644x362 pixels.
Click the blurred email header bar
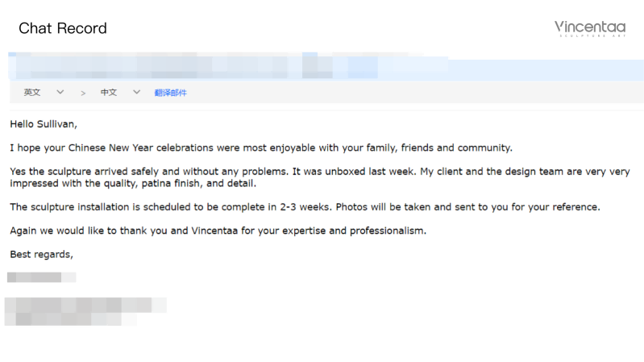226,64
